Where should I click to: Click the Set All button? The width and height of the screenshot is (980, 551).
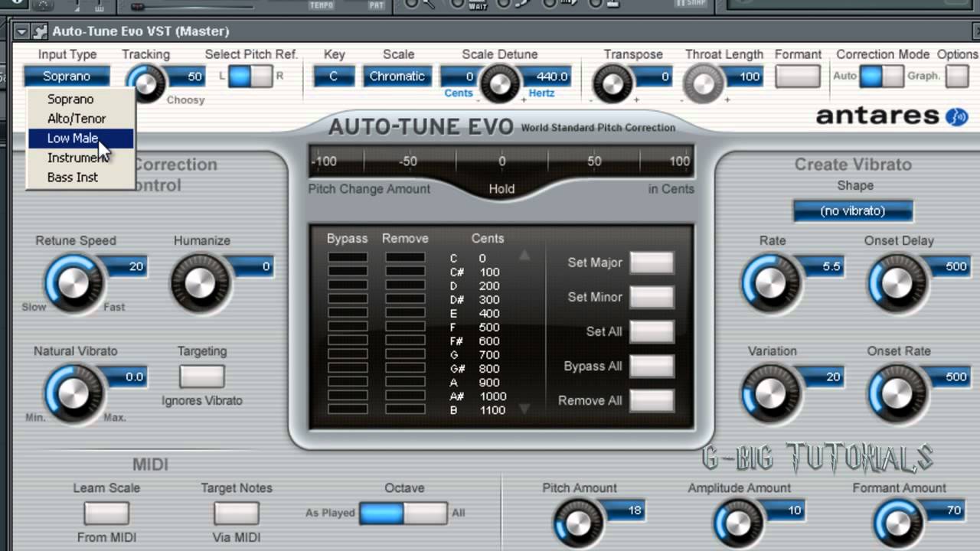click(652, 331)
